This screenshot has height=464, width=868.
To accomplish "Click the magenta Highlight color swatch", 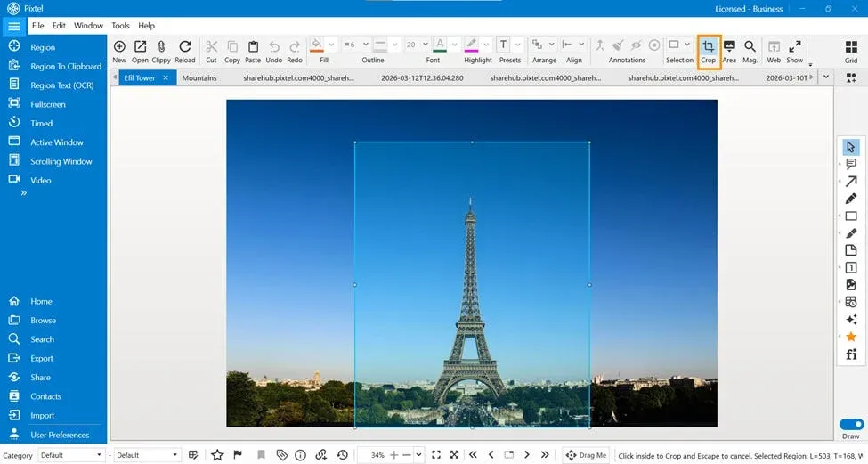I will [x=471, y=45].
